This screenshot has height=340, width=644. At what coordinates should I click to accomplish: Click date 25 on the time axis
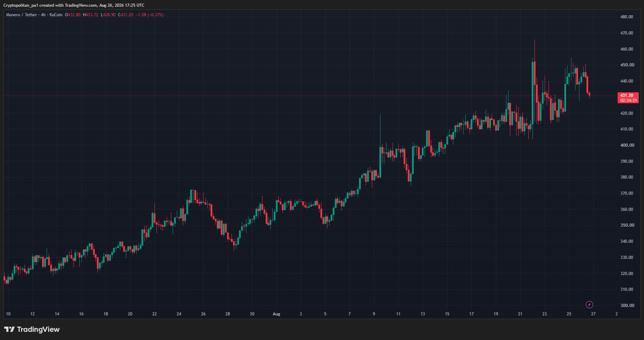pos(569,314)
